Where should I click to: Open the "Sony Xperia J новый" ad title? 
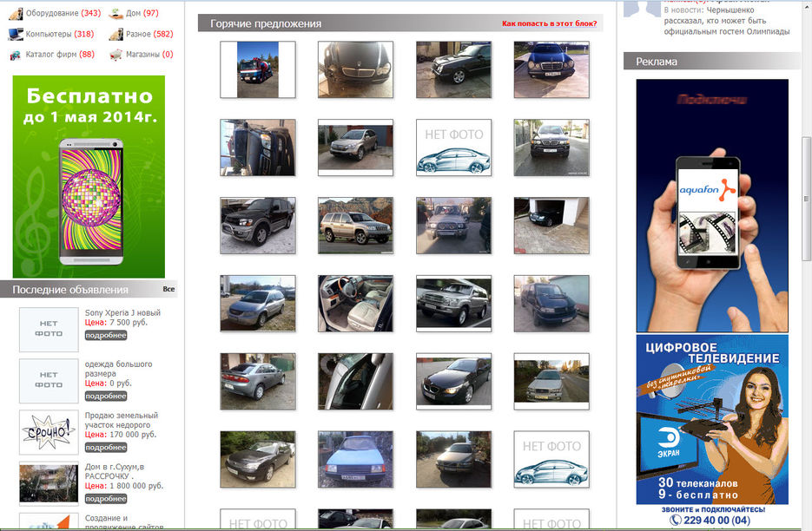tap(122, 312)
